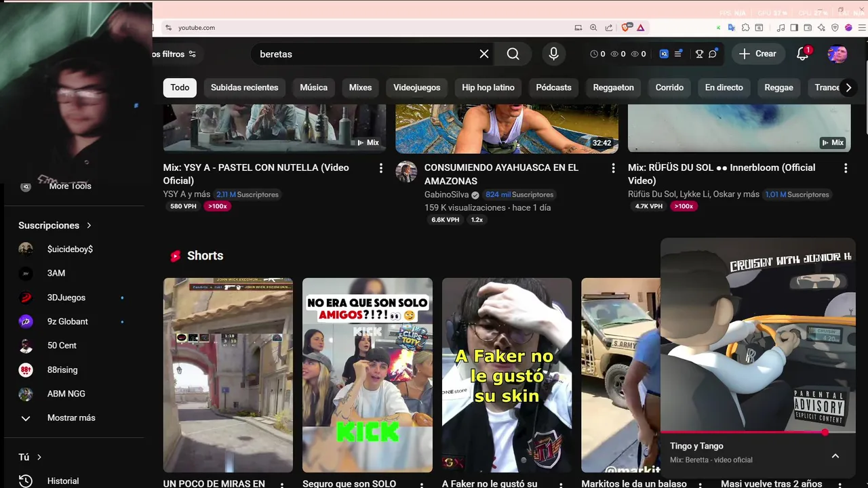
Task: Open the chat bubble icon in extension bar
Action: (713, 54)
